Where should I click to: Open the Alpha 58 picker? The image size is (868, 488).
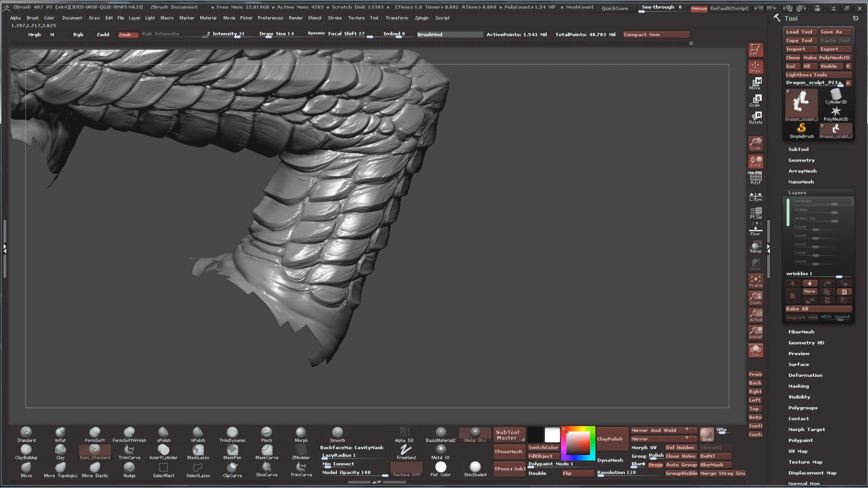pyautogui.click(x=404, y=434)
